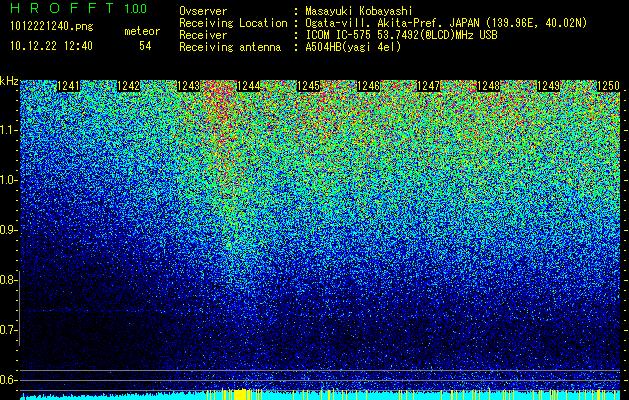Image resolution: width=629 pixels, height=400 pixels.
Task: Click the 1244 time marker
Action: 249,86
